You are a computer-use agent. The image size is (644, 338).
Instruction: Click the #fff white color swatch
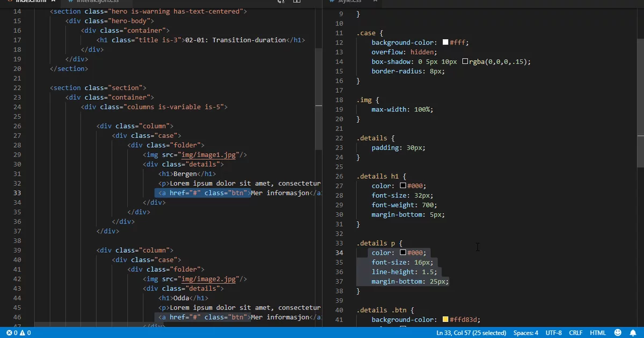(x=445, y=42)
